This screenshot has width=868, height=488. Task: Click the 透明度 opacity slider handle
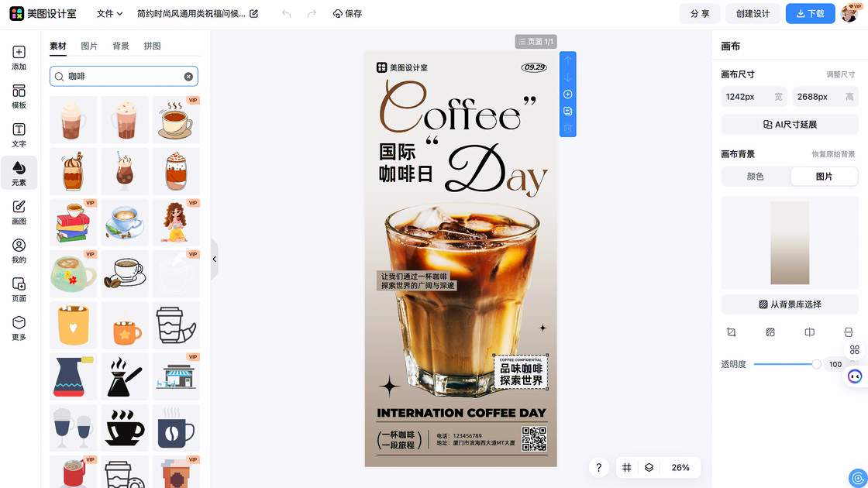(816, 364)
